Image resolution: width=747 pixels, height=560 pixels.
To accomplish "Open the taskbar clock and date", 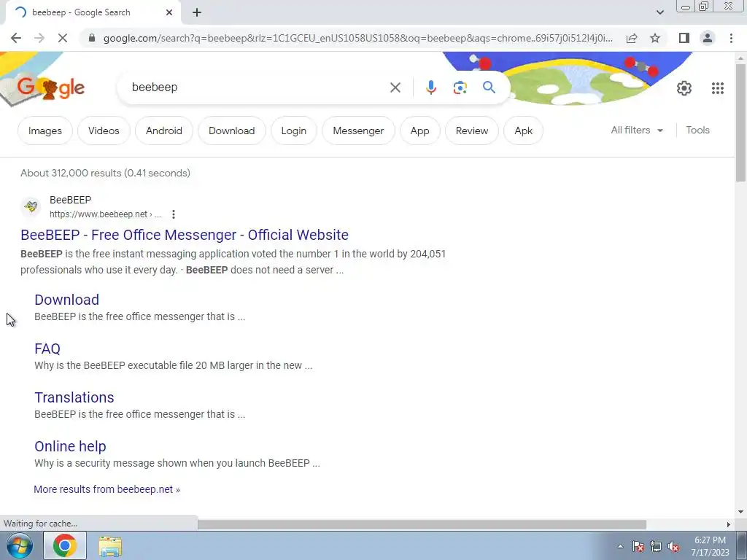I will coord(710,546).
